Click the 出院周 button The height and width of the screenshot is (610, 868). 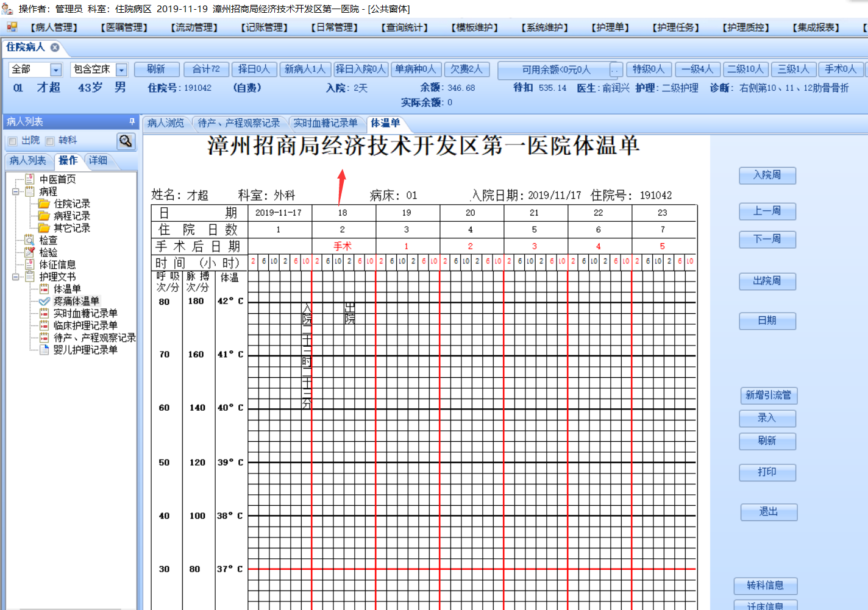[767, 282]
